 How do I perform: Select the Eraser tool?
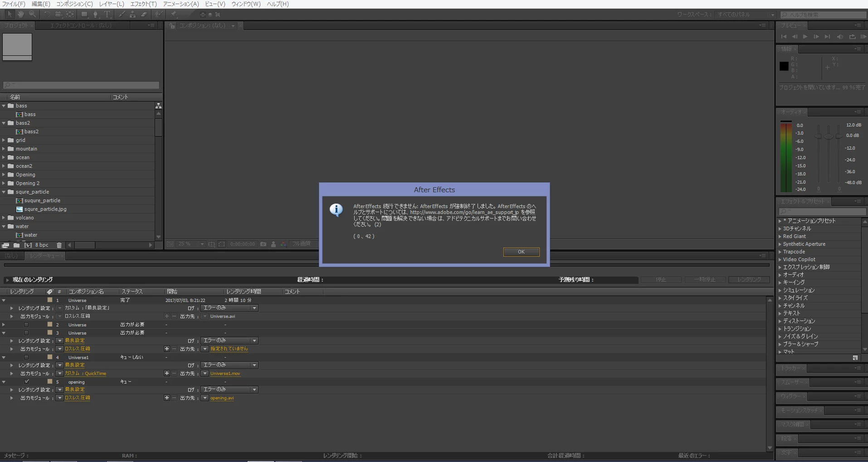144,15
